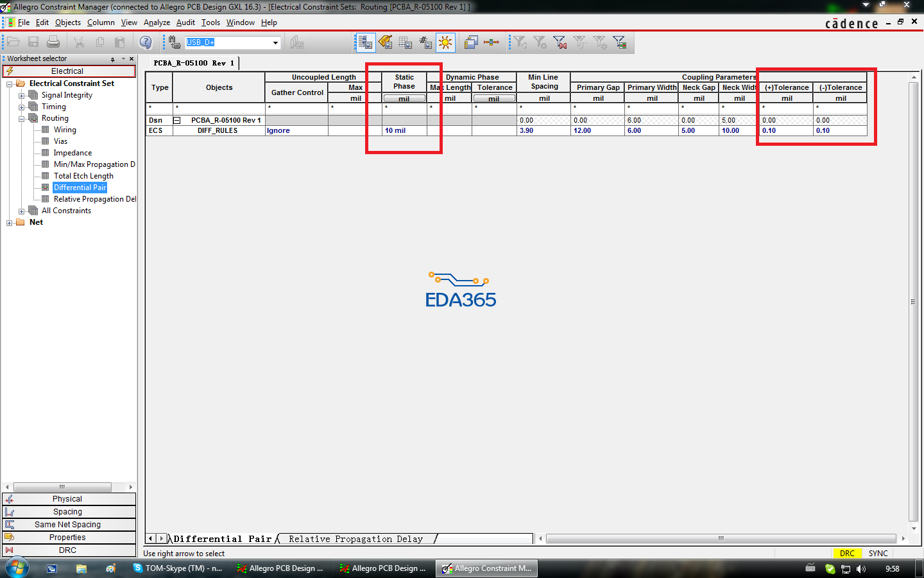The width and height of the screenshot is (924, 578).
Task: Click the lightning bolt Electrical icon
Action: point(10,71)
